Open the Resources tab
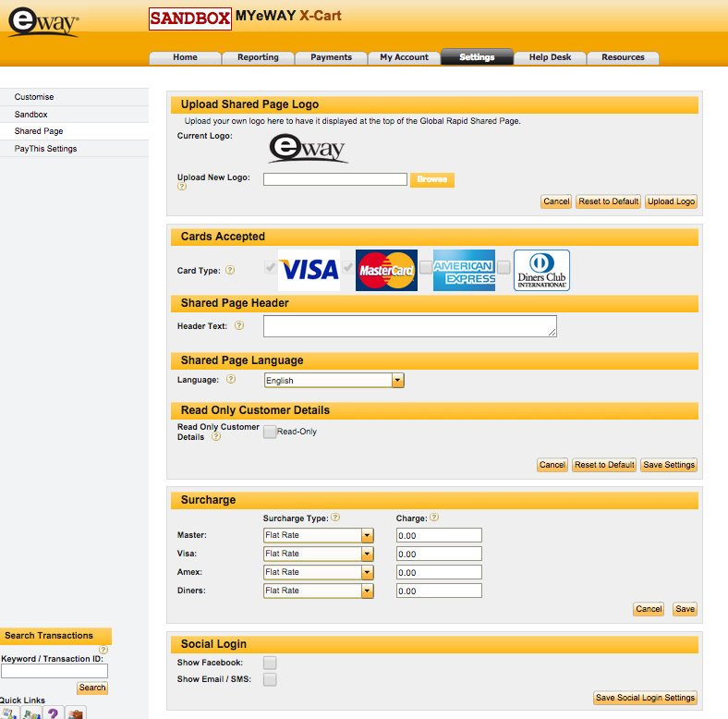728x719 pixels. click(623, 57)
